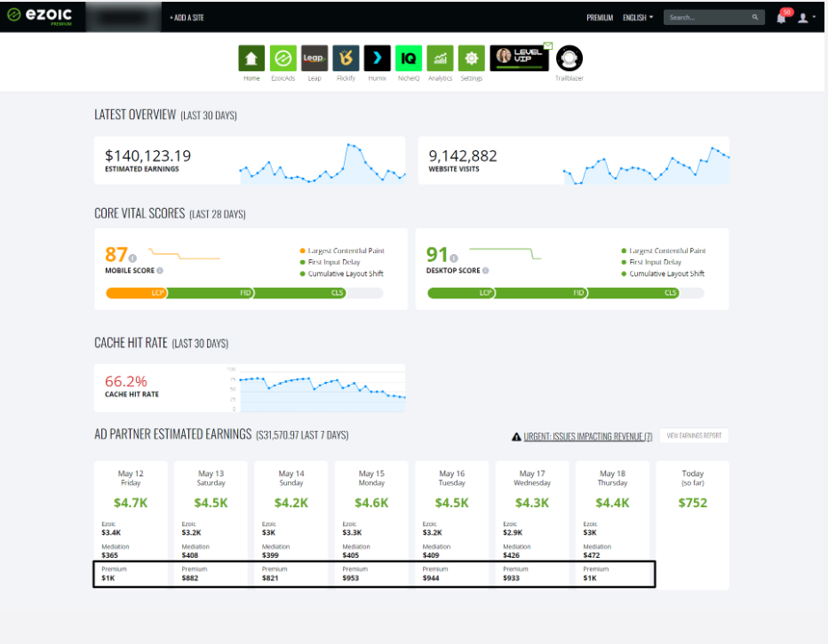828x644 pixels.
Task: Launch the Leap tool icon
Action: pos(314,59)
